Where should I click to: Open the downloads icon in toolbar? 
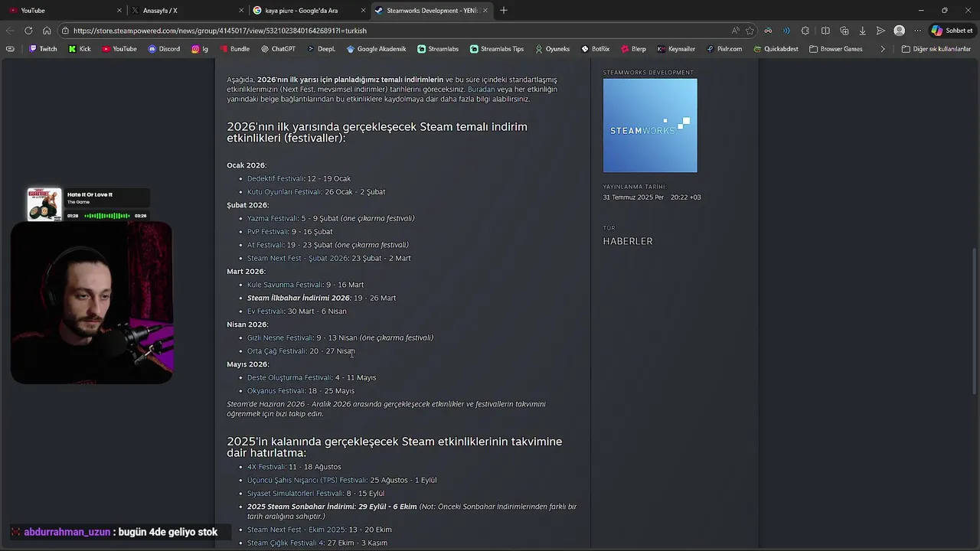(x=863, y=31)
